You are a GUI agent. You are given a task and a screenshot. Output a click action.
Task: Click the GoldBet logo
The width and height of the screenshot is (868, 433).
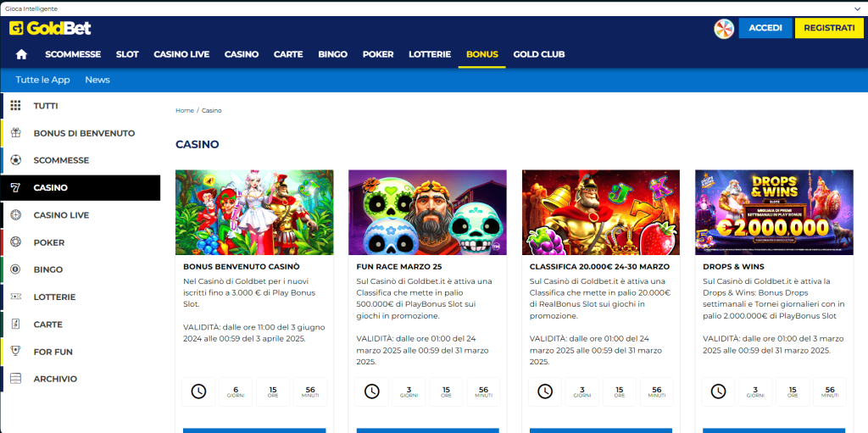50,28
